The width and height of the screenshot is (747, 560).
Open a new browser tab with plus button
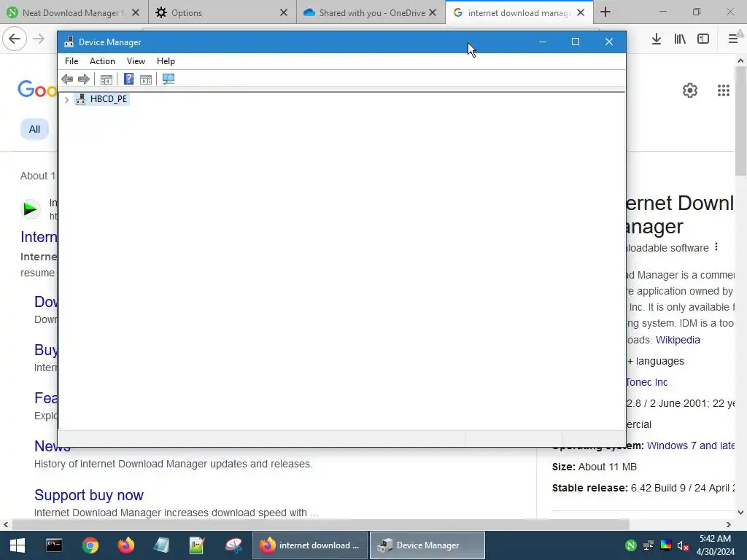pos(605,12)
